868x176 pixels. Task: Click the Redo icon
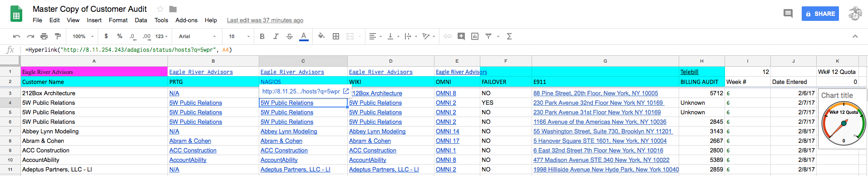(30, 36)
